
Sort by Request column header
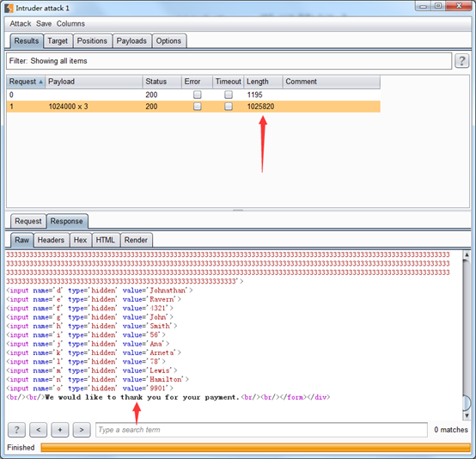point(26,82)
